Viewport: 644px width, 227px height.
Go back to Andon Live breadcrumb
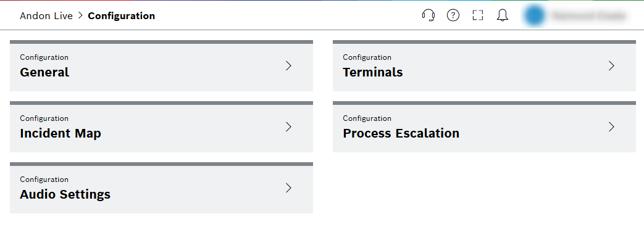pos(46,16)
